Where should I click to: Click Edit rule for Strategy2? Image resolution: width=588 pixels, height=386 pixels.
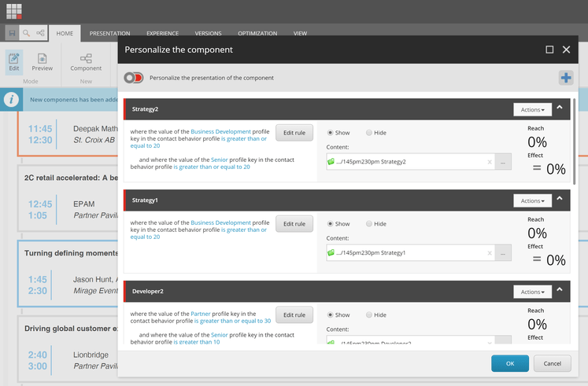pyautogui.click(x=294, y=133)
